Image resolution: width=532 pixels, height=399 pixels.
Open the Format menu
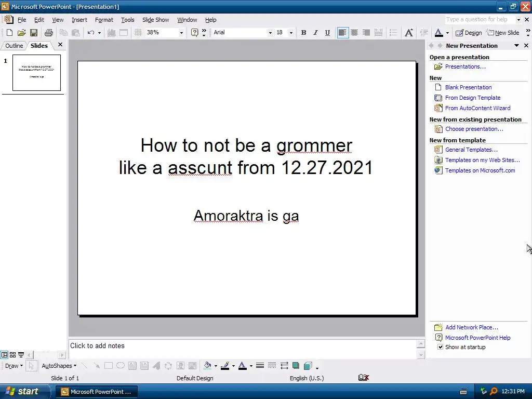pyautogui.click(x=104, y=20)
